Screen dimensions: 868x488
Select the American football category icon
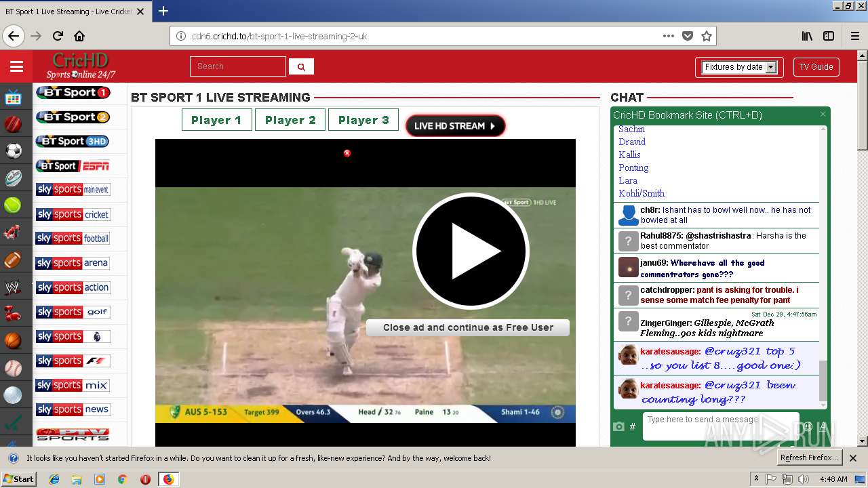coord(13,260)
